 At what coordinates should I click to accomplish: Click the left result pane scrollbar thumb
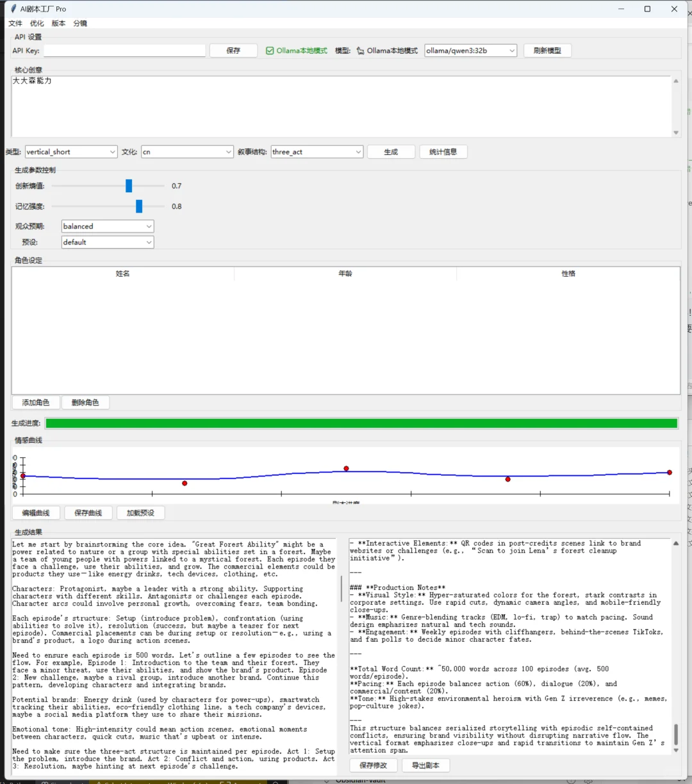[342, 588]
